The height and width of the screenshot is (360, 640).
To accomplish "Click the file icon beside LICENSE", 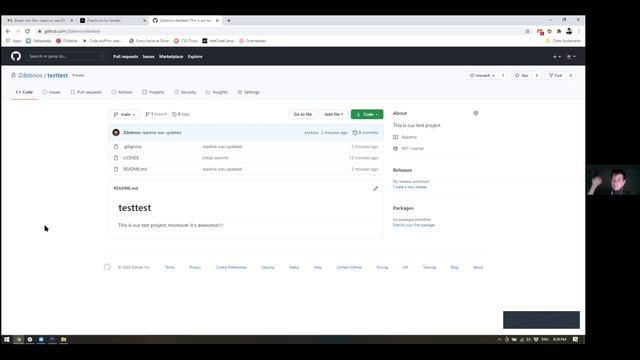I will 116,158.
